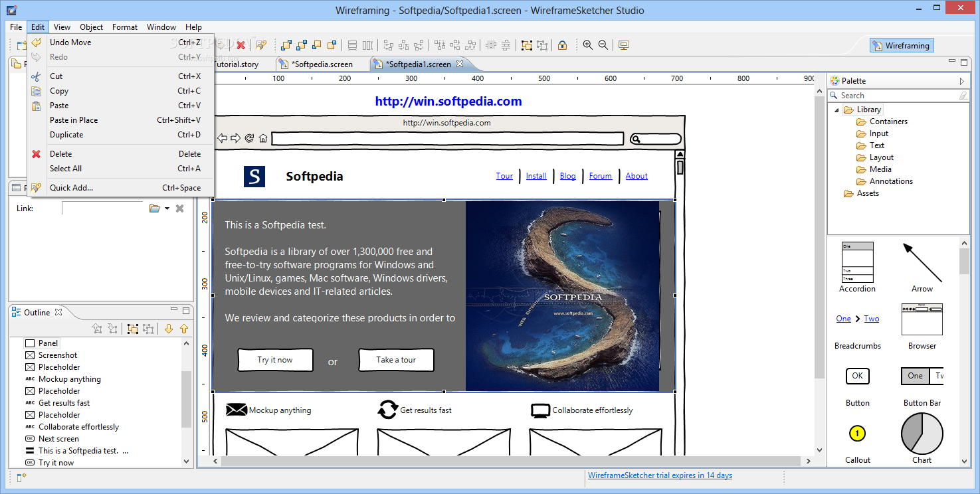
Task: Click the orange down arrow in Outline toolbar
Action: coord(169,329)
